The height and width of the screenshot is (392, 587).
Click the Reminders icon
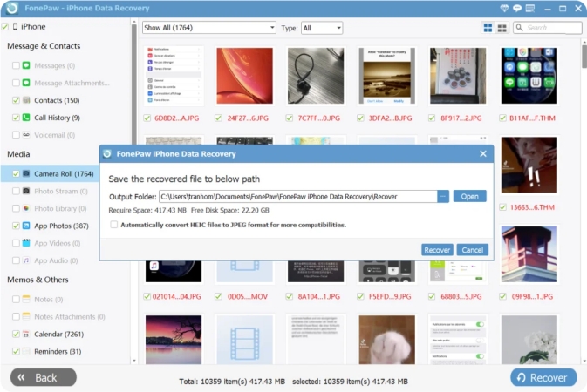26,351
